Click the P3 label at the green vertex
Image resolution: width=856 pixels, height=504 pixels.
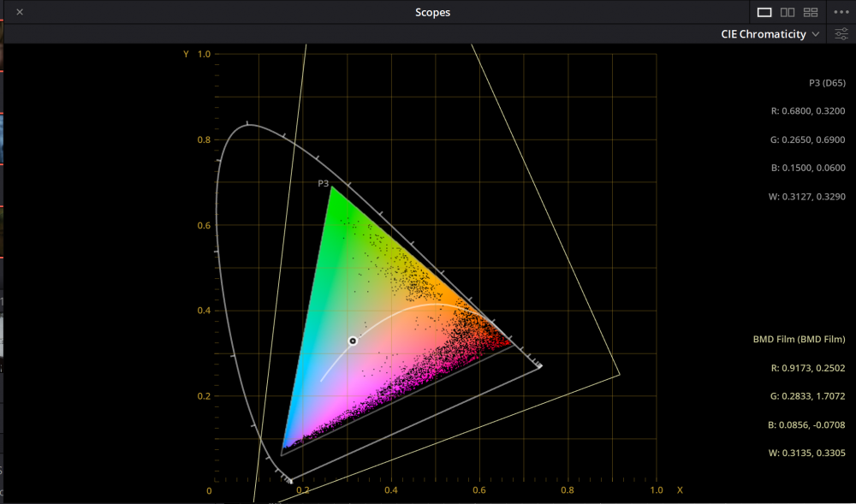tap(324, 183)
